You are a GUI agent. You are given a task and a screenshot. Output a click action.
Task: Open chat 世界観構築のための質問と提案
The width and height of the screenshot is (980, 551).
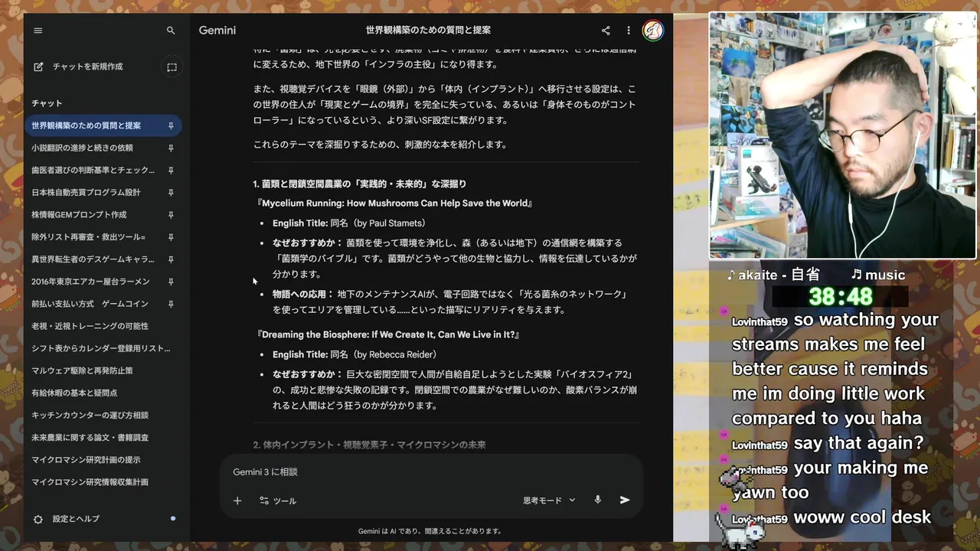pyautogui.click(x=103, y=126)
